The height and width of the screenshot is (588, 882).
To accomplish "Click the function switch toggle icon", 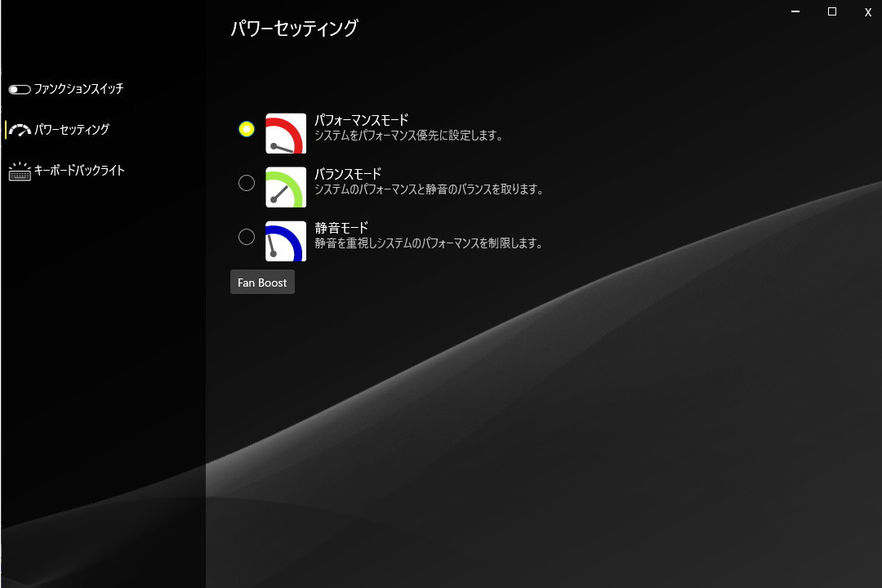I will (x=20, y=90).
